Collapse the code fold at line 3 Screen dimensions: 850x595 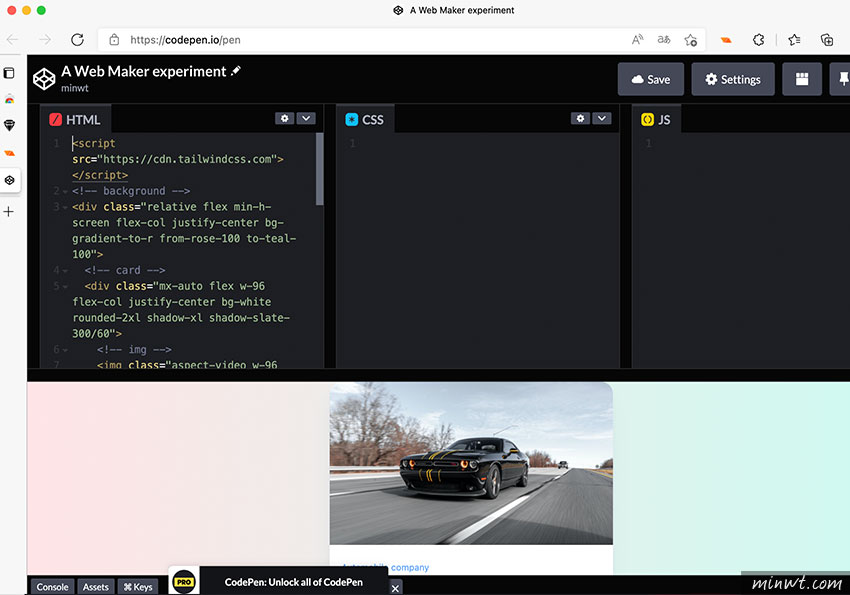pyautogui.click(x=65, y=207)
